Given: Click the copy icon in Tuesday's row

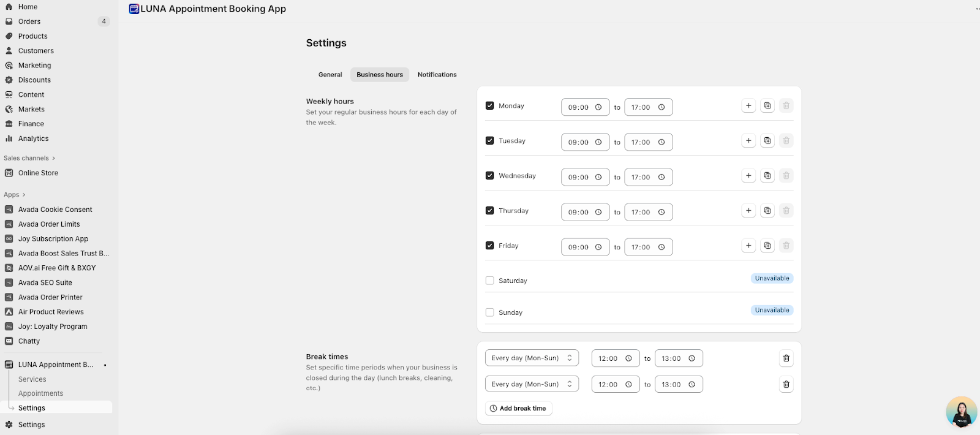Looking at the screenshot, I should click(x=767, y=141).
